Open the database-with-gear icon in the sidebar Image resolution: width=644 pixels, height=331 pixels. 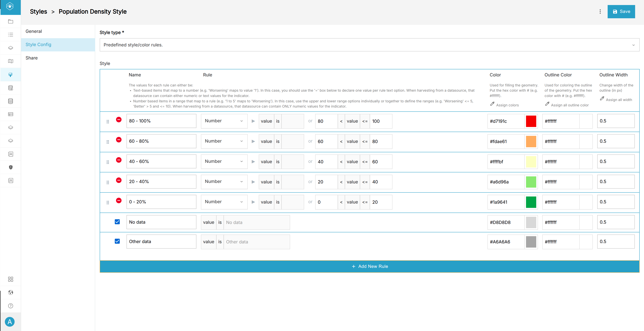11,88
